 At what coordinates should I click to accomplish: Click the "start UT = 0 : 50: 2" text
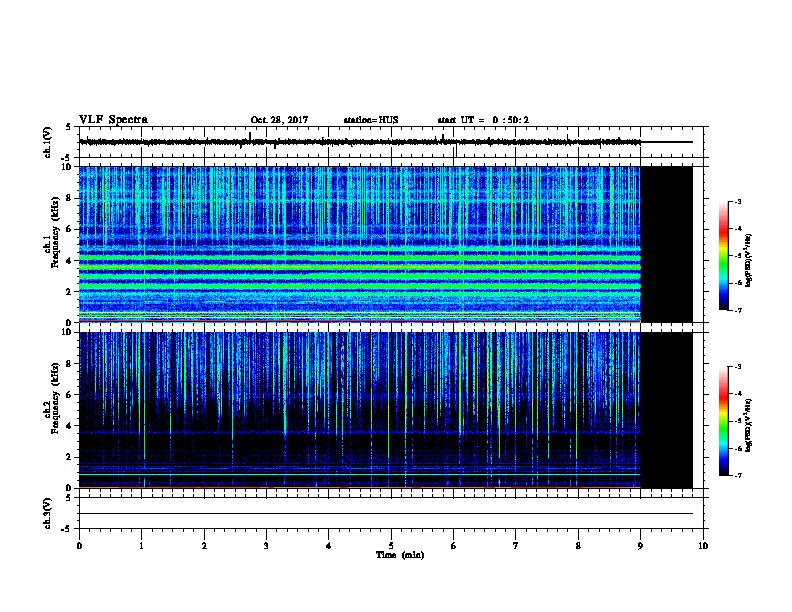coord(483,120)
